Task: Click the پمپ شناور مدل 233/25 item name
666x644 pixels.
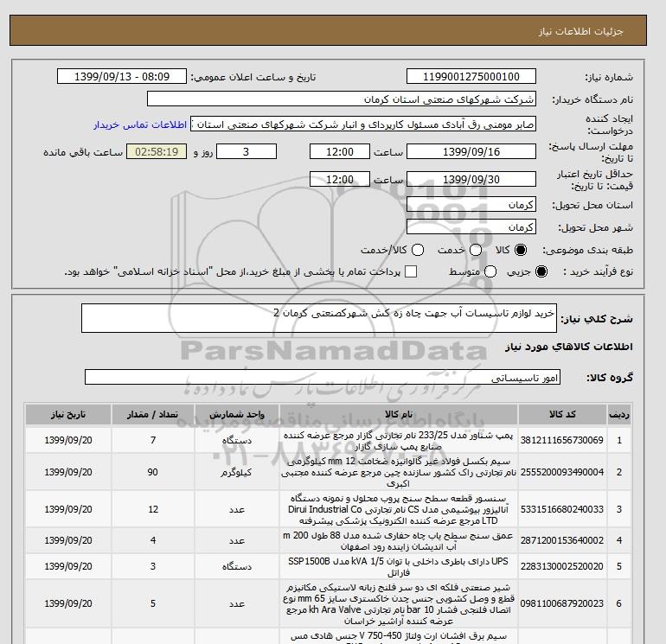Action: coord(399,440)
